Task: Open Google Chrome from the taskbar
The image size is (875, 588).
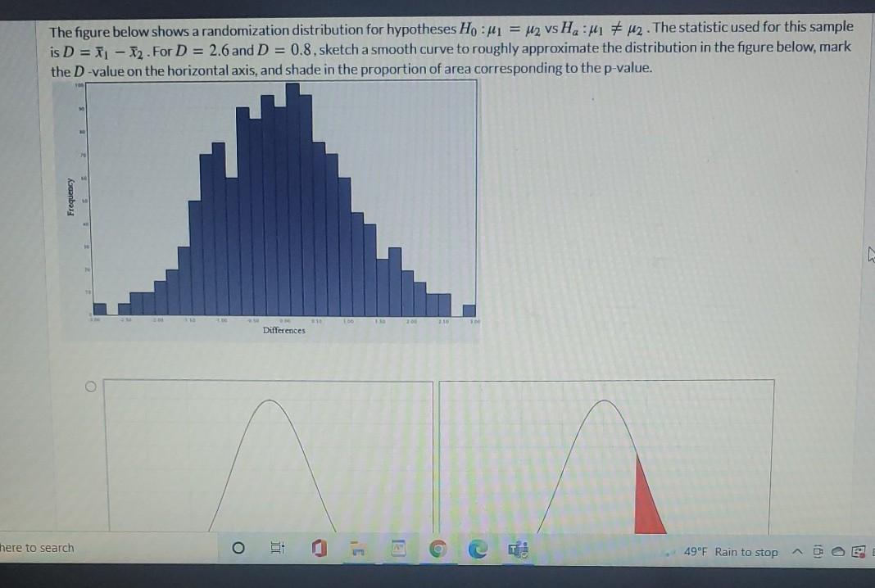Action: (437, 548)
